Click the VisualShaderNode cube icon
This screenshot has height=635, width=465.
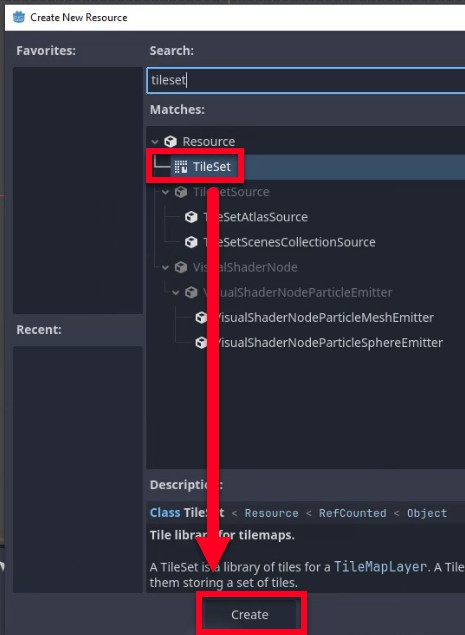(181, 267)
